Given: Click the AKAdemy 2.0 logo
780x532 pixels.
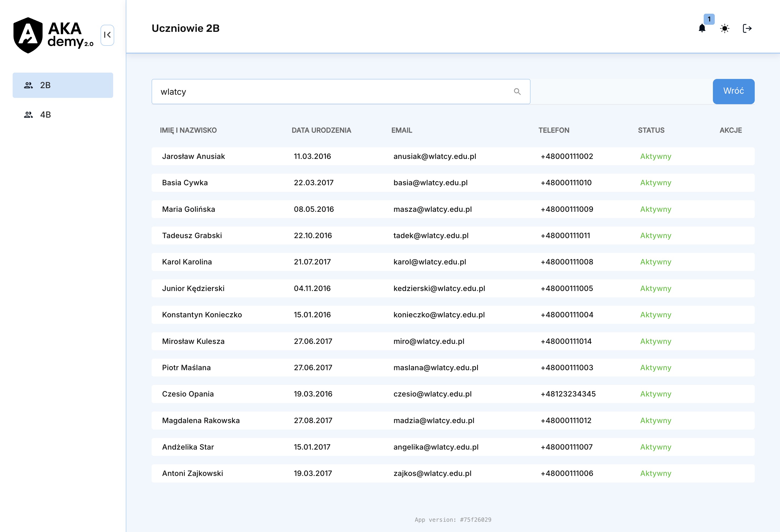Looking at the screenshot, I should tap(53, 35).
